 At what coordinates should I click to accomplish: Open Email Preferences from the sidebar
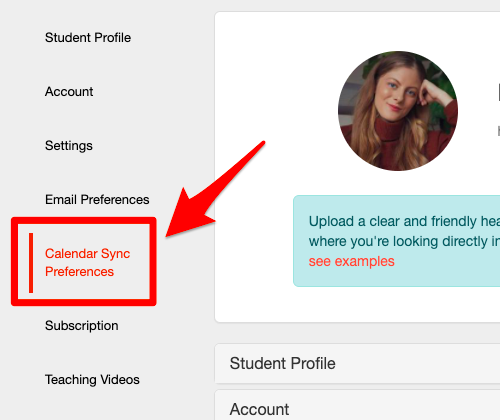click(x=97, y=199)
